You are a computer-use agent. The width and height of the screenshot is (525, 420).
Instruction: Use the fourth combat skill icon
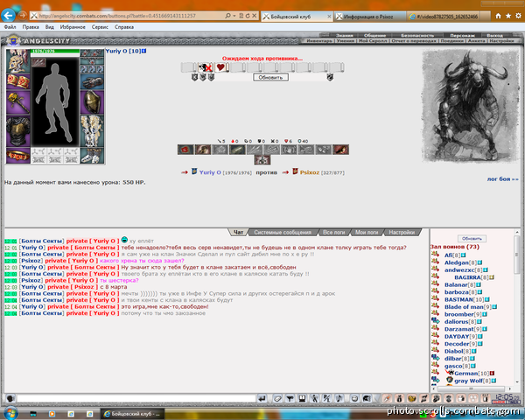[237, 150]
